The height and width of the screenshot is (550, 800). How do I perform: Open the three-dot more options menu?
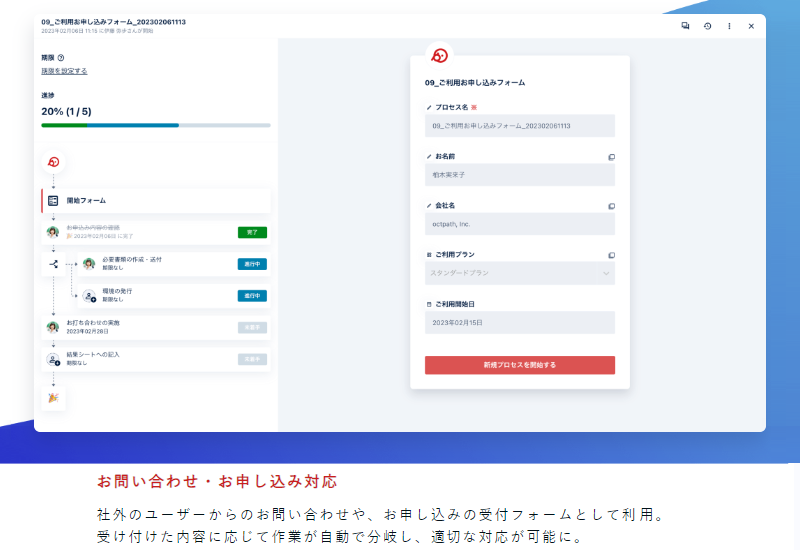pos(729,26)
